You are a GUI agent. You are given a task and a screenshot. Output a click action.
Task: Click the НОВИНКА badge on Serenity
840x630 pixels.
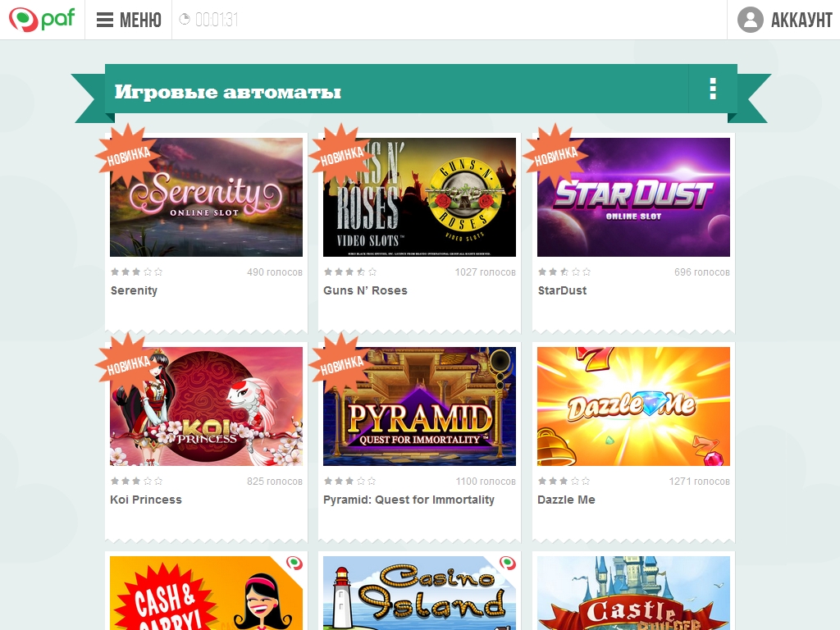127,155
